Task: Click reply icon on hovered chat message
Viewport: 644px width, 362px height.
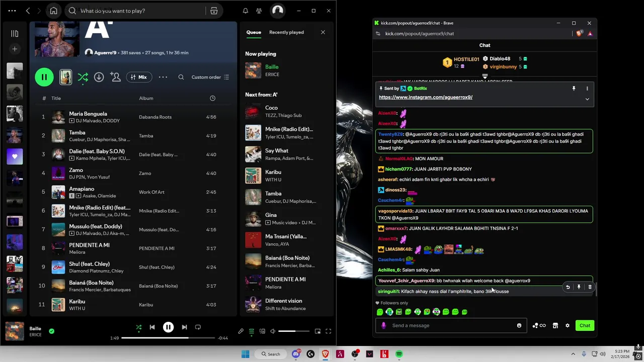Action: tap(568, 287)
